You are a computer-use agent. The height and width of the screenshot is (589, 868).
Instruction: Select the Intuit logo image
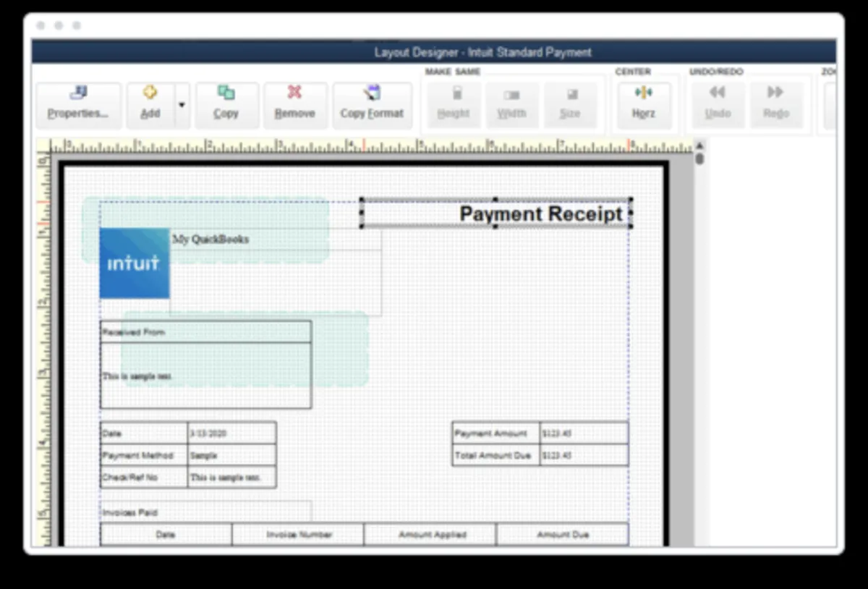click(x=134, y=263)
